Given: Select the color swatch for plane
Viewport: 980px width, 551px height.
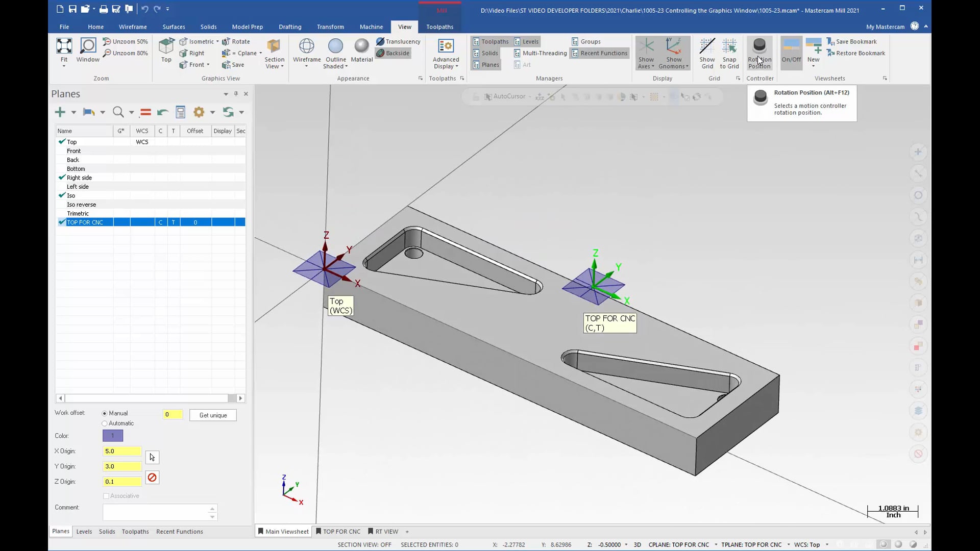Looking at the screenshot, I should point(112,436).
